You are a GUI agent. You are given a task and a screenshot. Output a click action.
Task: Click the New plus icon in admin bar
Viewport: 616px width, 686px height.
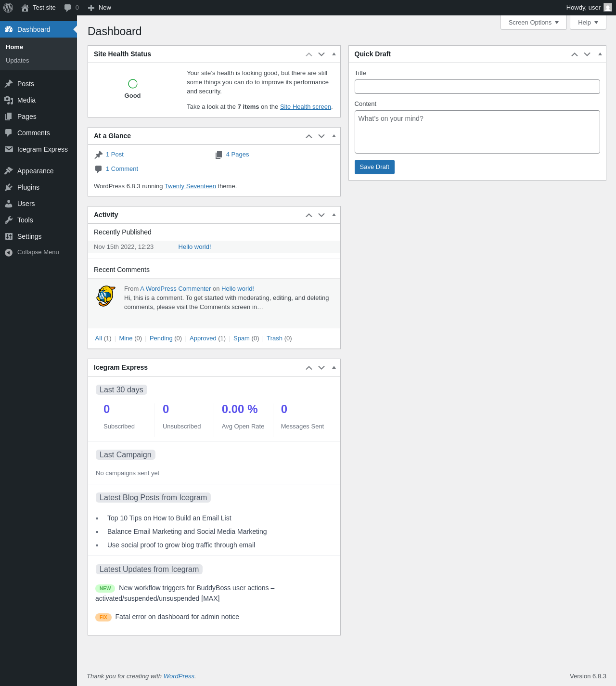(91, 8)
